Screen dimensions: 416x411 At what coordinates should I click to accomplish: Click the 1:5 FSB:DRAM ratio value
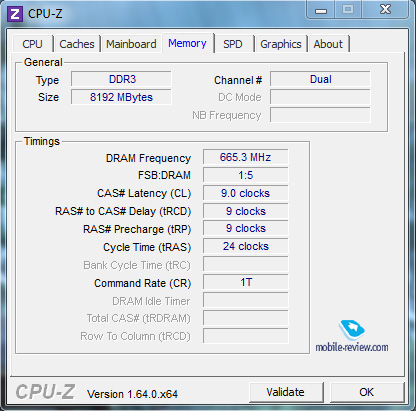click(x=246, y=175)
